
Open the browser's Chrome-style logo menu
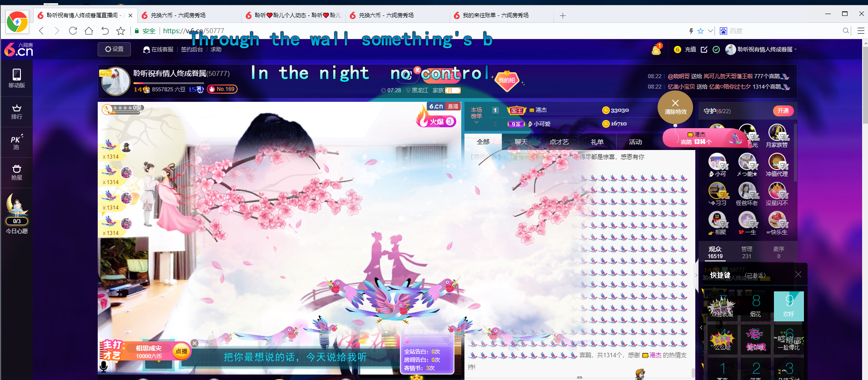tap(17, 22)
